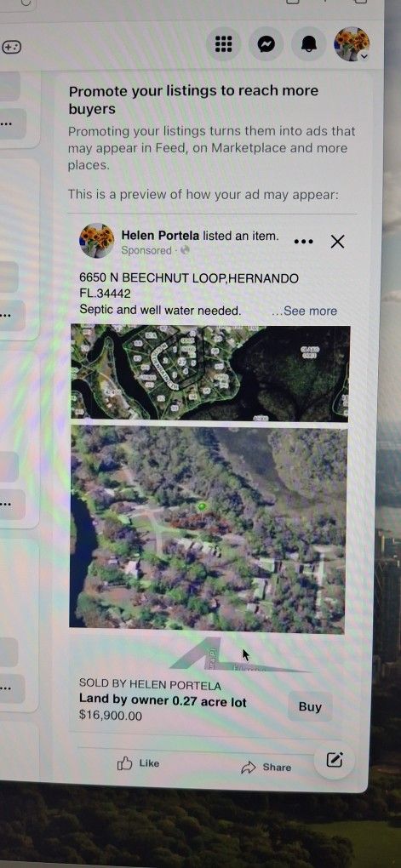Open the Facebook menu grid icon
401x868 pixels.
click(x=223, y=43)
